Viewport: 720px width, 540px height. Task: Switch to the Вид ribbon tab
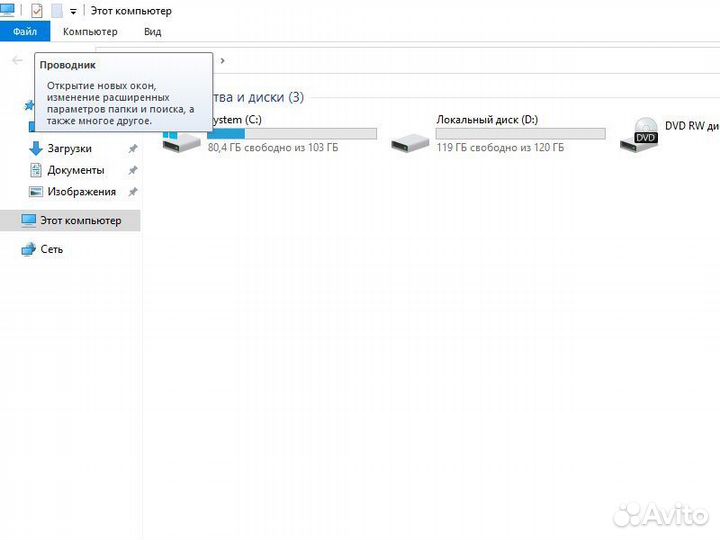pyautogui.click(x=152, y=32)
